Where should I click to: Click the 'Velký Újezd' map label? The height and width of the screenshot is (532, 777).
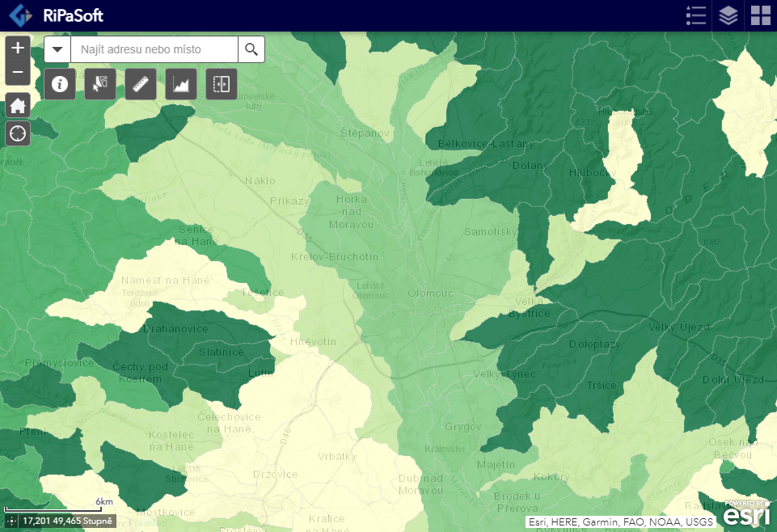click(679, 327)
